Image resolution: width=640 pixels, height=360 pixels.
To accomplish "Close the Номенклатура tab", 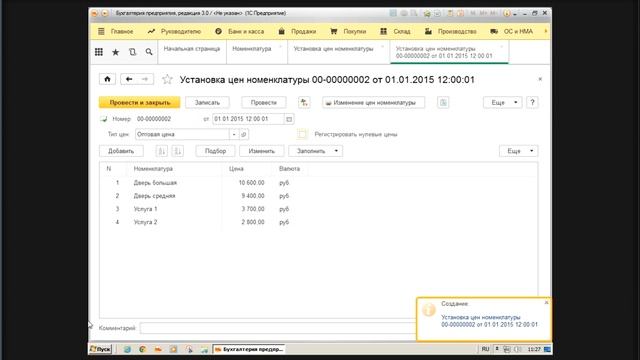I will pos(280,47).
